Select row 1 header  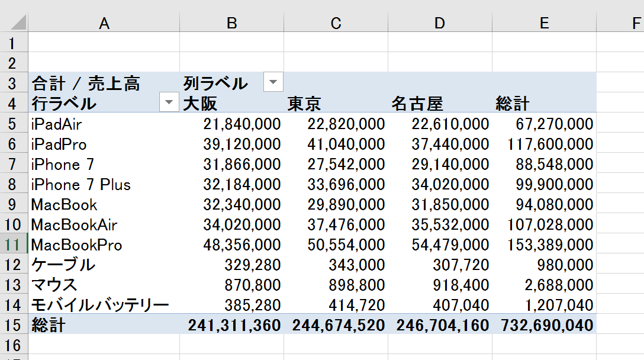(x=14, y=42)
